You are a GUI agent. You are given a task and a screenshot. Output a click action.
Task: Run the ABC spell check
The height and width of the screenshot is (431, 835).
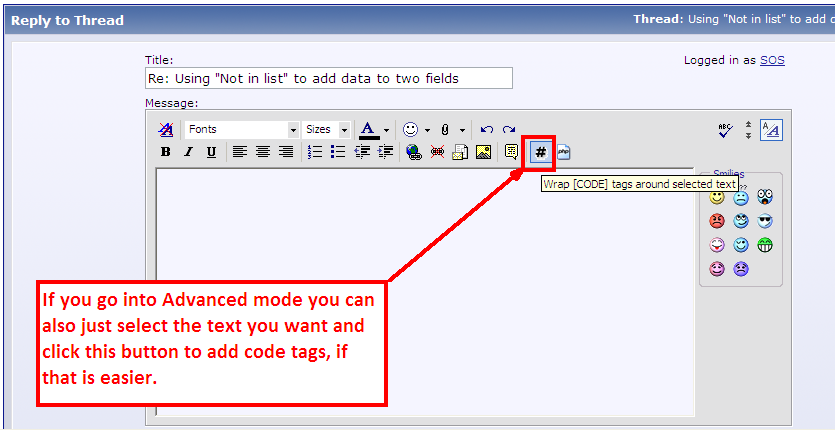[725, 131]
